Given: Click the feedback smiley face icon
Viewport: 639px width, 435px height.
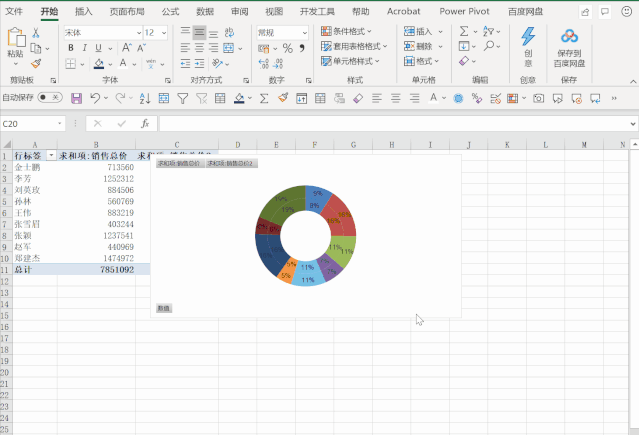Looking at the screenshot, I should pyautogui.click(x=626, y=11).
